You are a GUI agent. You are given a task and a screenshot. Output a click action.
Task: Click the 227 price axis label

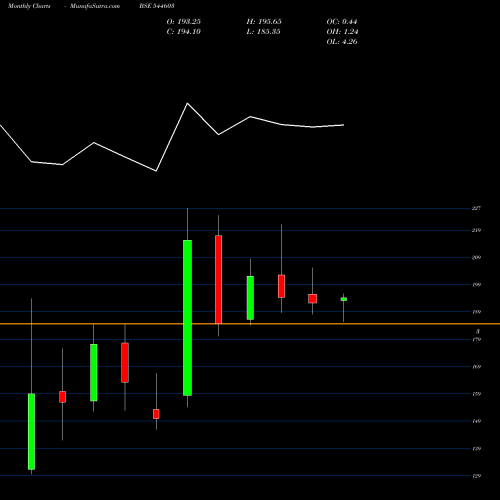(x=476, y=208)
